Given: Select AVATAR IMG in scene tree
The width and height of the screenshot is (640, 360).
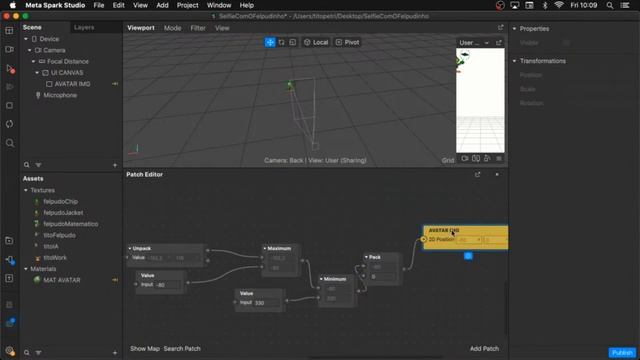Looking at the screenshot, I should tap(72, 84).
